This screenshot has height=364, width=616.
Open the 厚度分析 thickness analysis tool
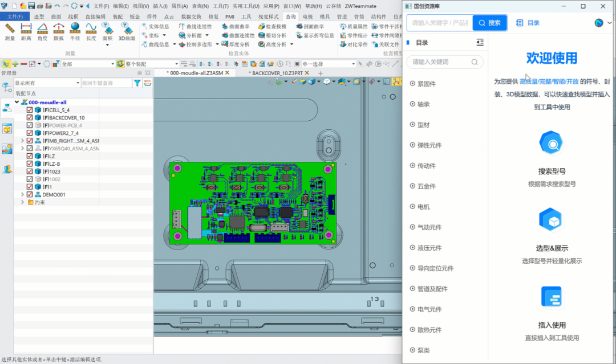(236, 44)
